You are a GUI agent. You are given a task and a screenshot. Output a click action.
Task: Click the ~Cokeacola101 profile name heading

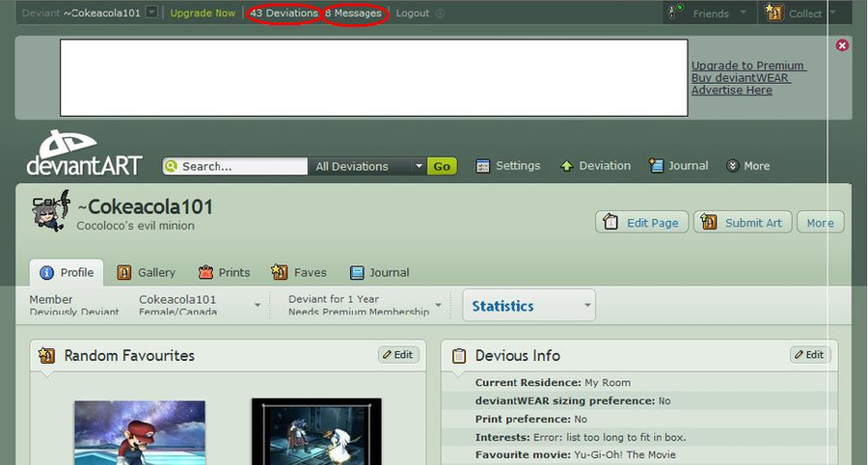point(145,207)
